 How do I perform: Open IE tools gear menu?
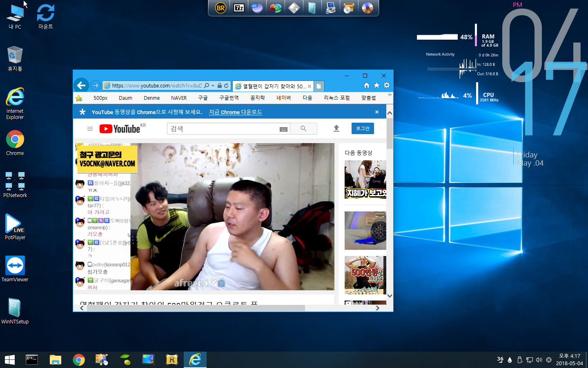387,85
